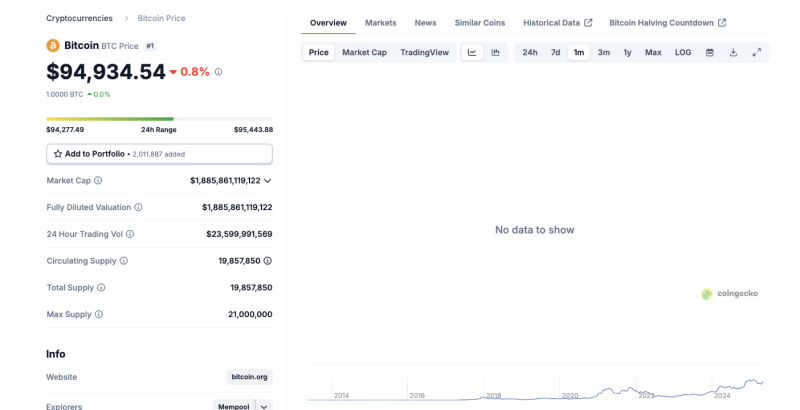Click the Add to Portfolio button
Screen dimensions: 800x410
pos(159,154)
